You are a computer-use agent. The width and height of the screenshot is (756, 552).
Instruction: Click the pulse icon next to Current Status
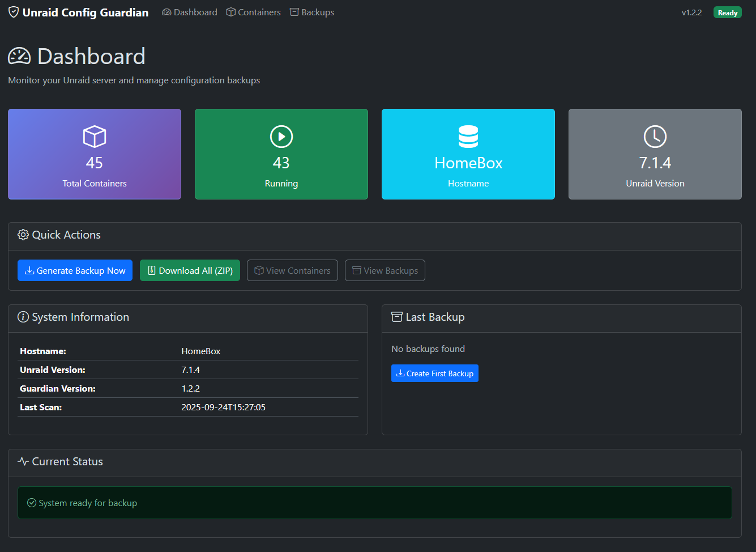23,461
